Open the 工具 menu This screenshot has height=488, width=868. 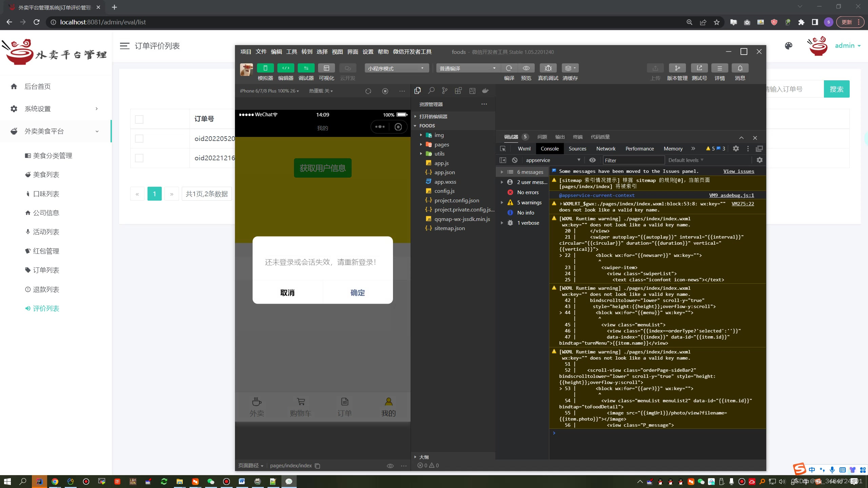tap(291, 52)
